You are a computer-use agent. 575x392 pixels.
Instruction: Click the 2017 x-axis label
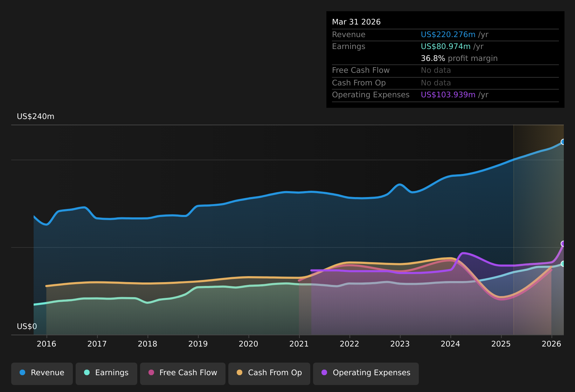click(x=97, y=344)
